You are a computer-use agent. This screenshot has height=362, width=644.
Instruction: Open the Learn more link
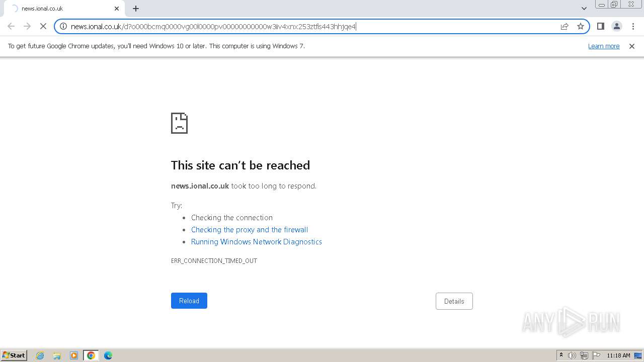point(604,46)
